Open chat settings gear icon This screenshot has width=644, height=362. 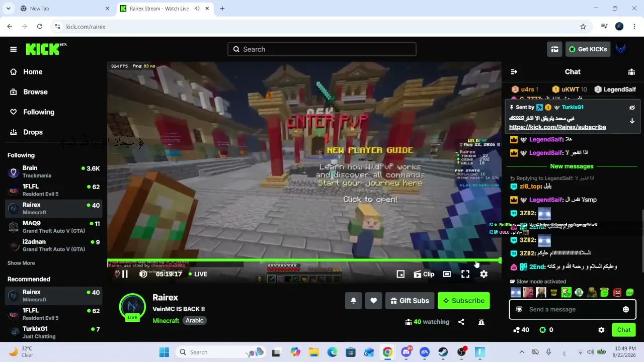pyautogui.click(x=601, y=330)
